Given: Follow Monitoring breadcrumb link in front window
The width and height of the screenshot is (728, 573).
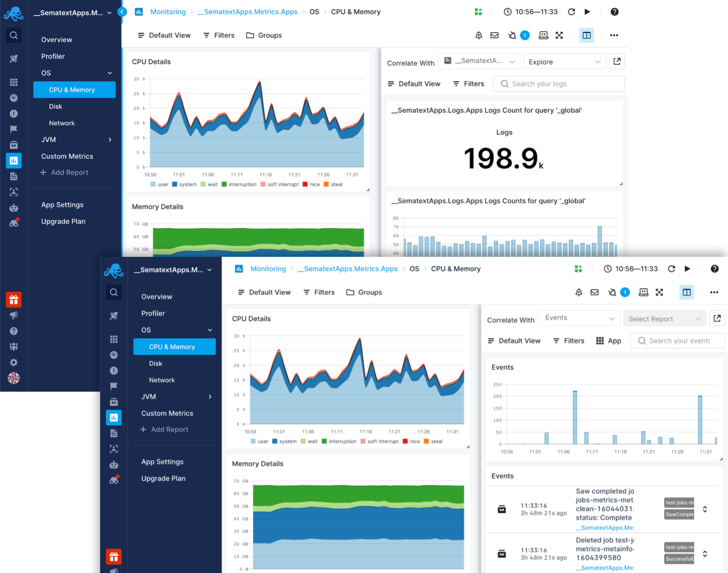Looking at the screenshot, I should click(268, 269).
